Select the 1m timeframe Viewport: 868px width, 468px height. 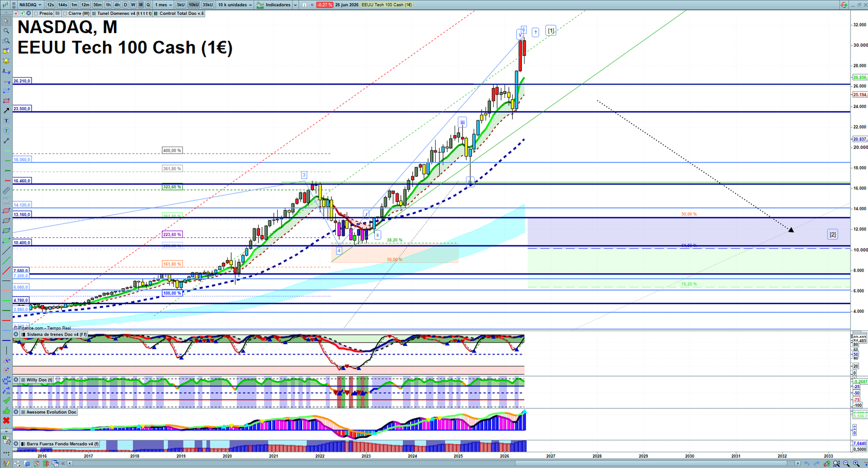click(x=74, y=5)
